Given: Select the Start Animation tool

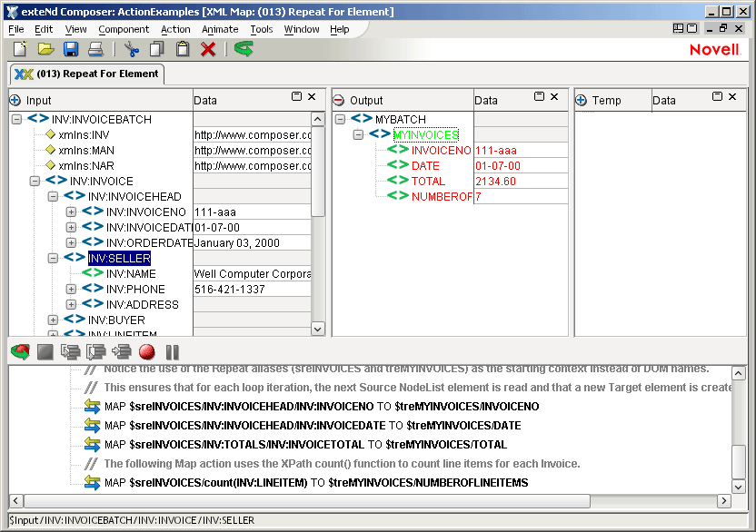Looking at the screenshot, I should click(19, 352).
